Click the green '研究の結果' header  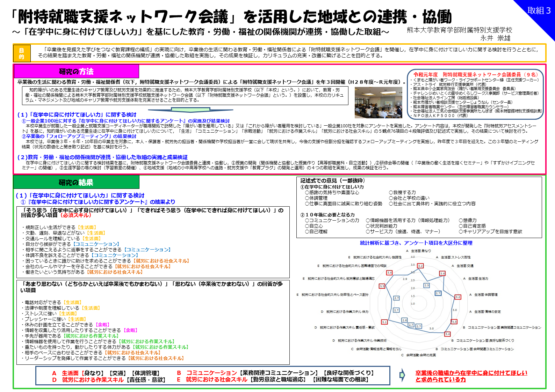click(x=76, y=182)
